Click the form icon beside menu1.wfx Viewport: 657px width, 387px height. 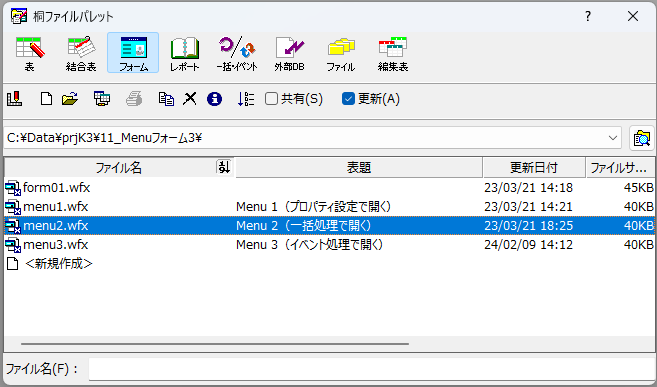(x=13, y=206)
